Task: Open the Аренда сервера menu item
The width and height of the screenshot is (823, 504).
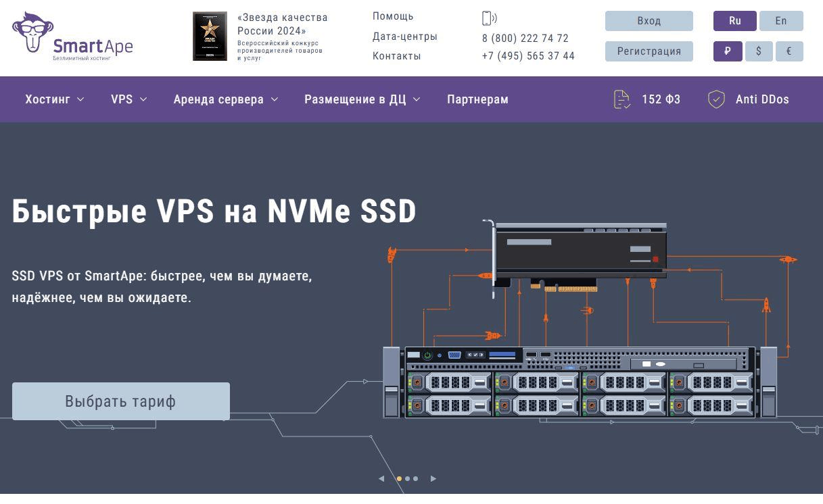Action: click(x=218, y=99)
